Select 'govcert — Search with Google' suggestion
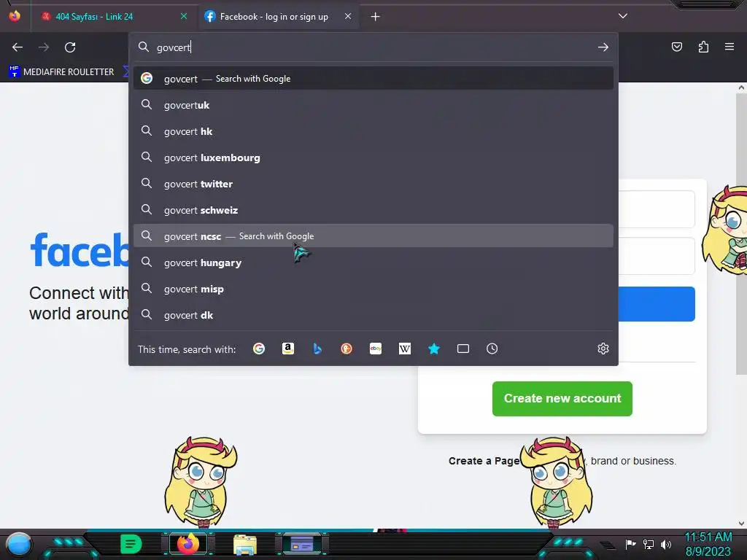This screenshot has width=747, height=560. pos(373,79)
